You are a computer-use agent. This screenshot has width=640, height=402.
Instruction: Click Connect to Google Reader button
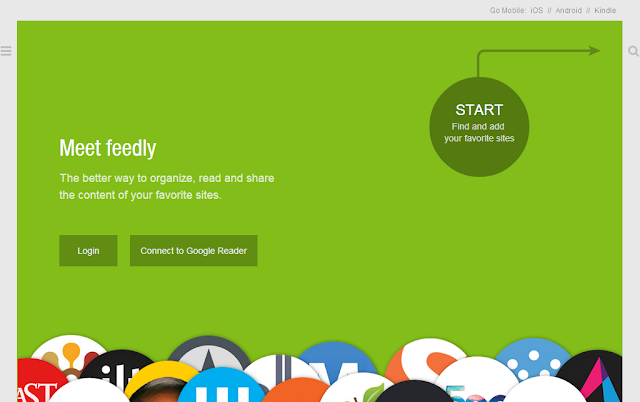tap(193, 251)
